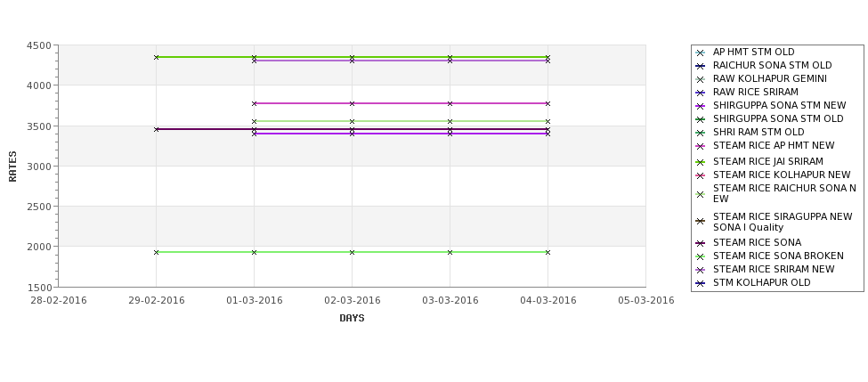Click STEAM RICE JAI SRIRAM legend marker
Image resolution: width=868 pixels, height=382 pixels.
[x=701, y=162]
